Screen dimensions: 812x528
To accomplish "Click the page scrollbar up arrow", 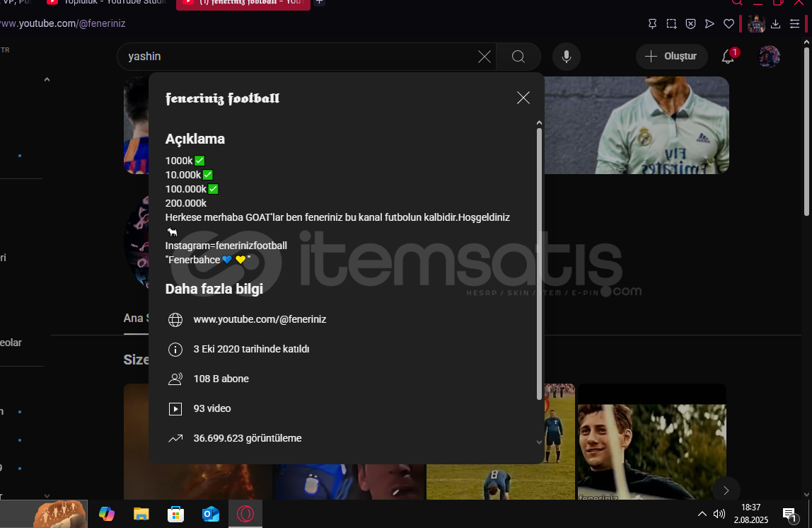I will [x=806, y=42].
